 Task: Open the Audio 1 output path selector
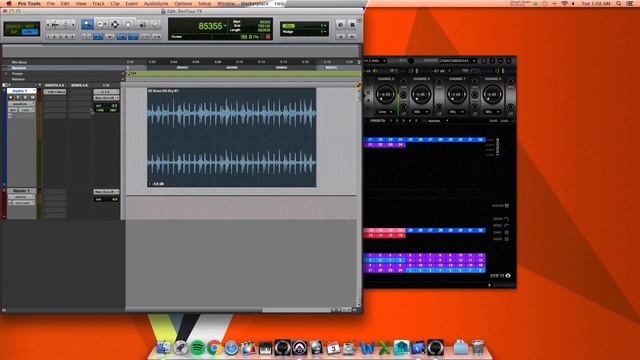106,98
